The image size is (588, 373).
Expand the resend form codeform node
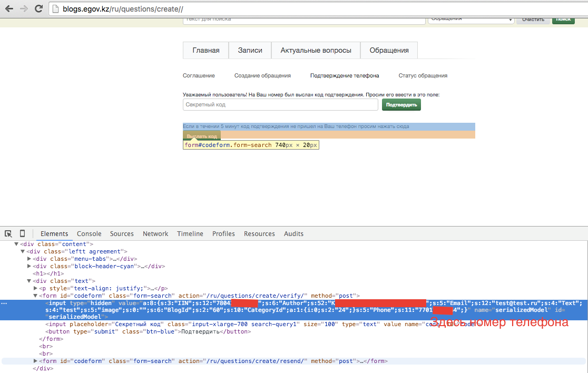pyautogui.click(x=36, y=361)
